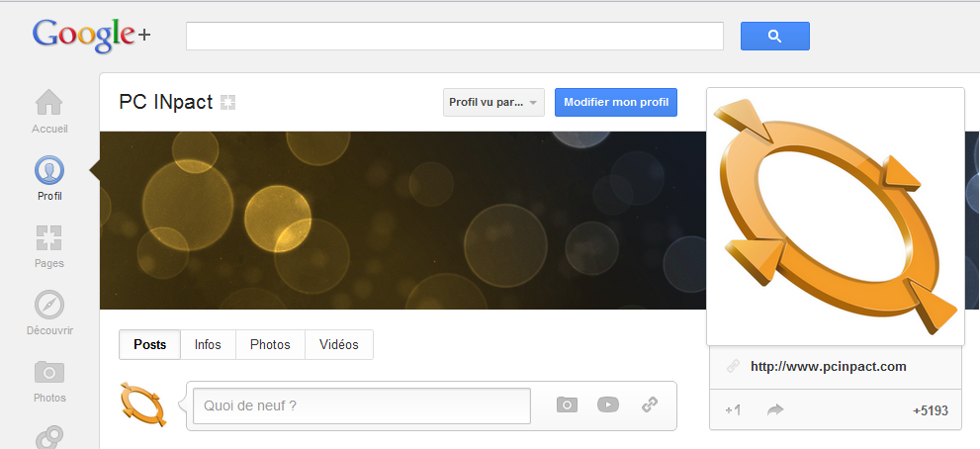
Task: Click the large orange profile picture
Action: point(835,217)
